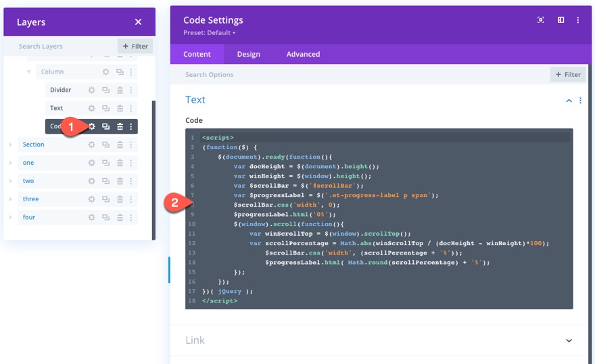The image size is (595, 364).
Task: Open settings gear for 'one' layer
Action: point(91,163)
